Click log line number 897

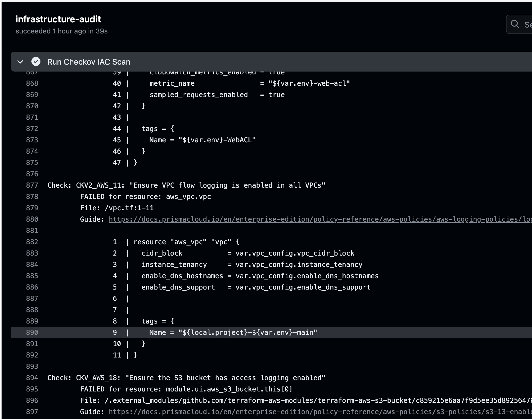click(32, 412)
